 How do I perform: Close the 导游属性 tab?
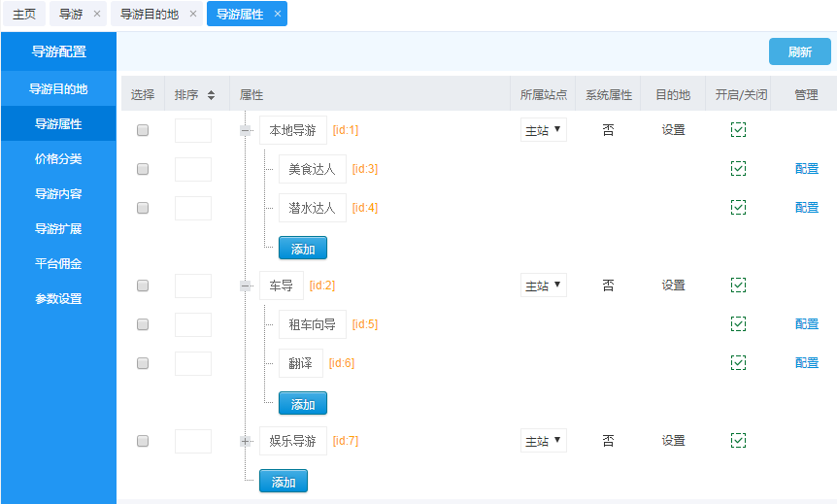click(x=278, y=14)
